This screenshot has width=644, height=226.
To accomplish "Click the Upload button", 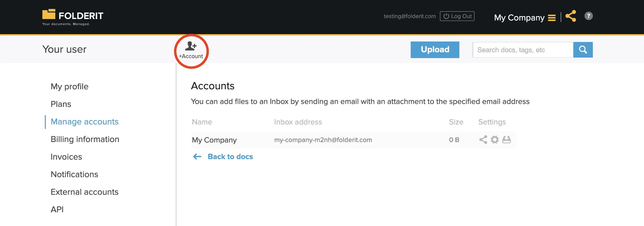I will (435, 50).
